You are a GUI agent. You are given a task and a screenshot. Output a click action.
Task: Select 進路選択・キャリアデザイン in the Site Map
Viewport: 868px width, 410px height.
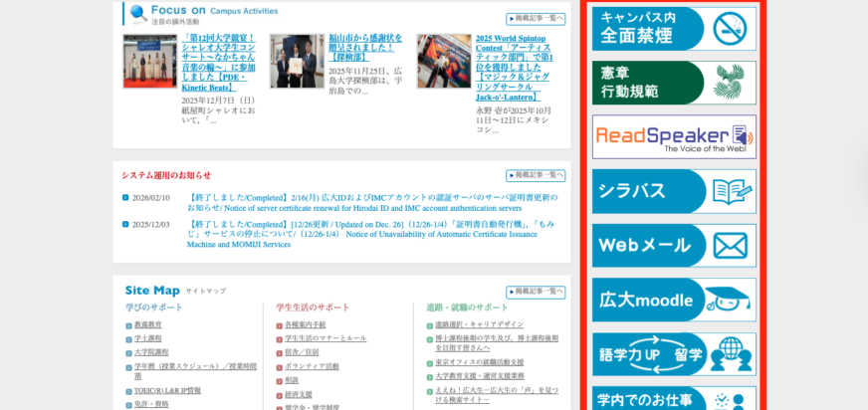tap(479, 325)
